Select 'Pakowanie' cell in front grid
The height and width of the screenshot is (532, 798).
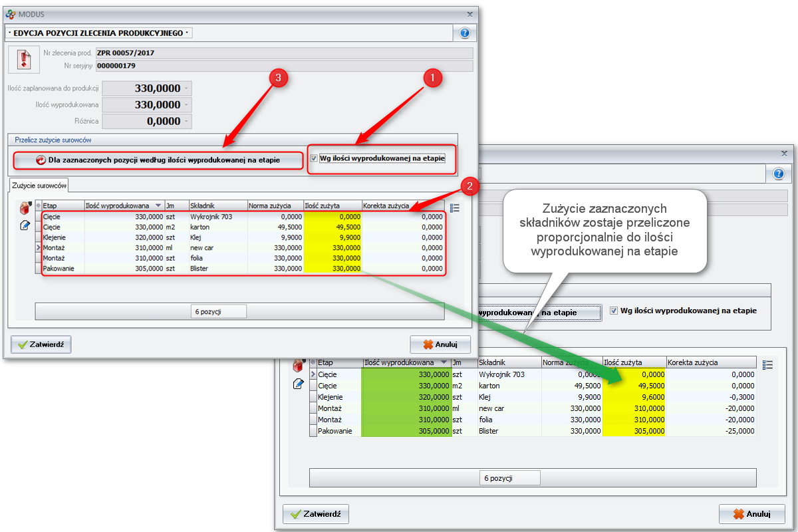tap(63, 269)
